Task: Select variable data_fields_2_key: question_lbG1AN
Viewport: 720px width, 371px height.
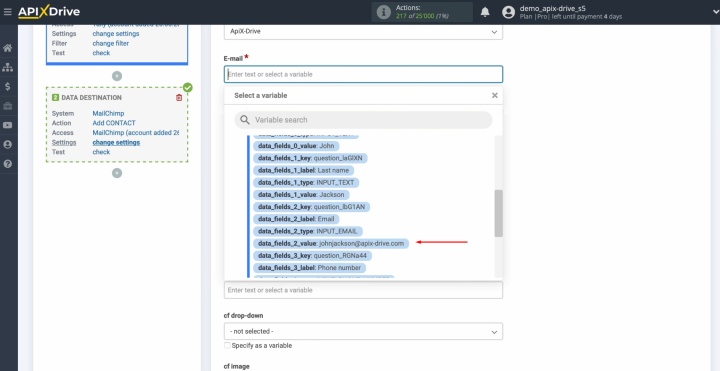Action: [311, 207]
